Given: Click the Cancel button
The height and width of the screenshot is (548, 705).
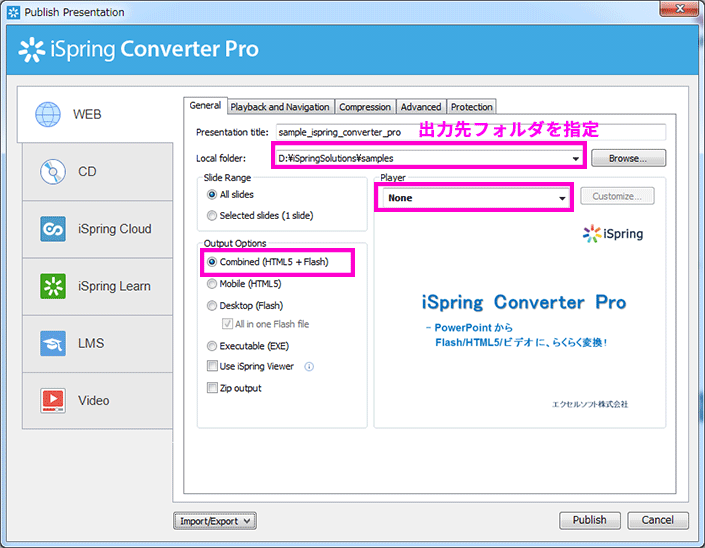Looking at the screenshot, I should pyautogui.click(x=657, y=520).
